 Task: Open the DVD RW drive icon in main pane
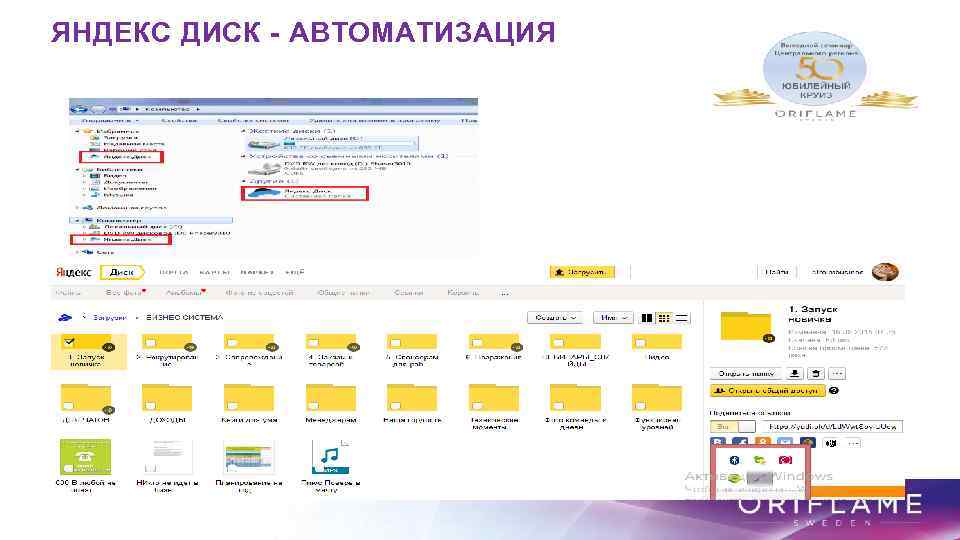tap(264, 168)
